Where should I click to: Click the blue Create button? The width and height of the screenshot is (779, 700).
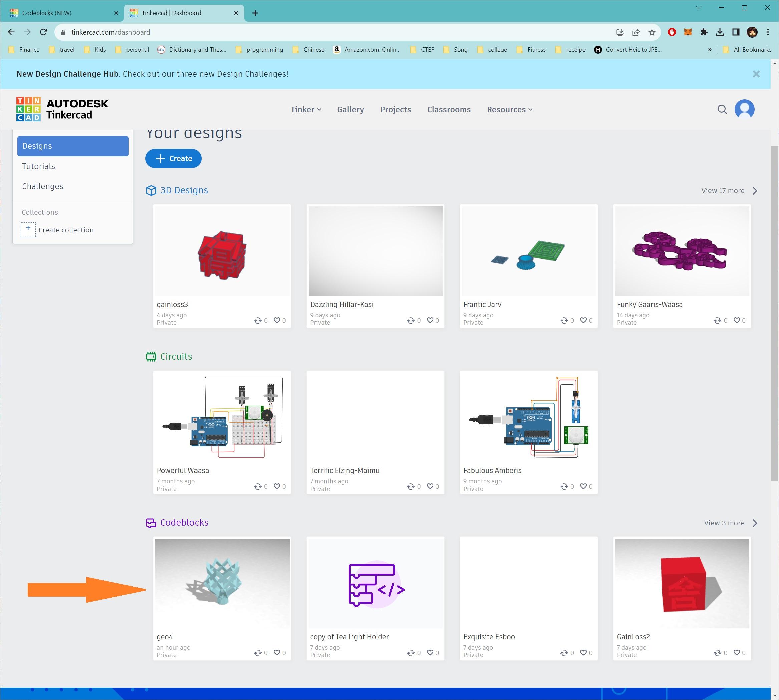tap(173, 158)
